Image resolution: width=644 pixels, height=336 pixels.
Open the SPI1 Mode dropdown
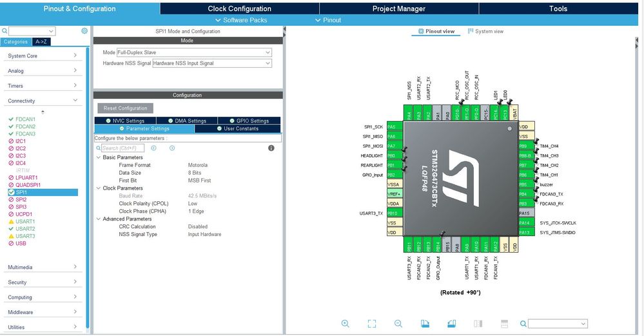pyautogui.click(x=194, y=53)
